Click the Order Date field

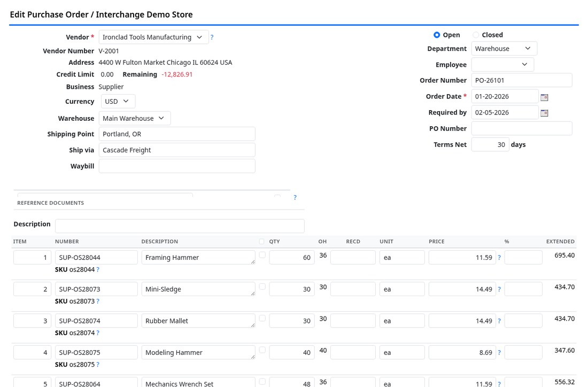[x=505, y=96]
